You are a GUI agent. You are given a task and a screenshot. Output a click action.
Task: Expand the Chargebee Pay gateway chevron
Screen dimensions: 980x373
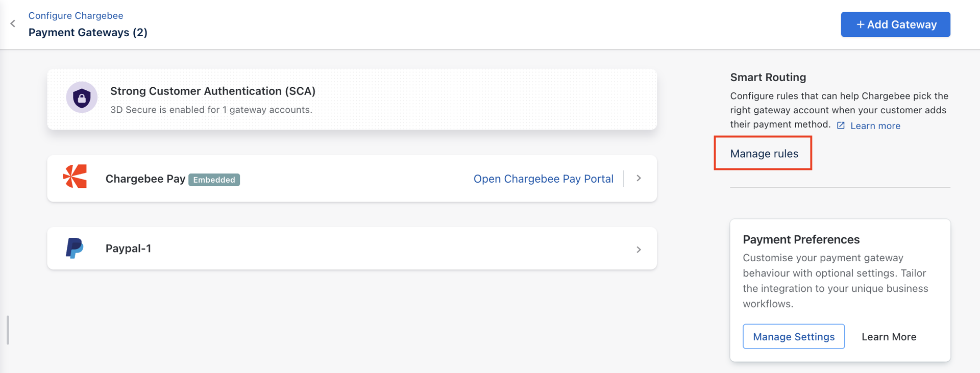639,178
